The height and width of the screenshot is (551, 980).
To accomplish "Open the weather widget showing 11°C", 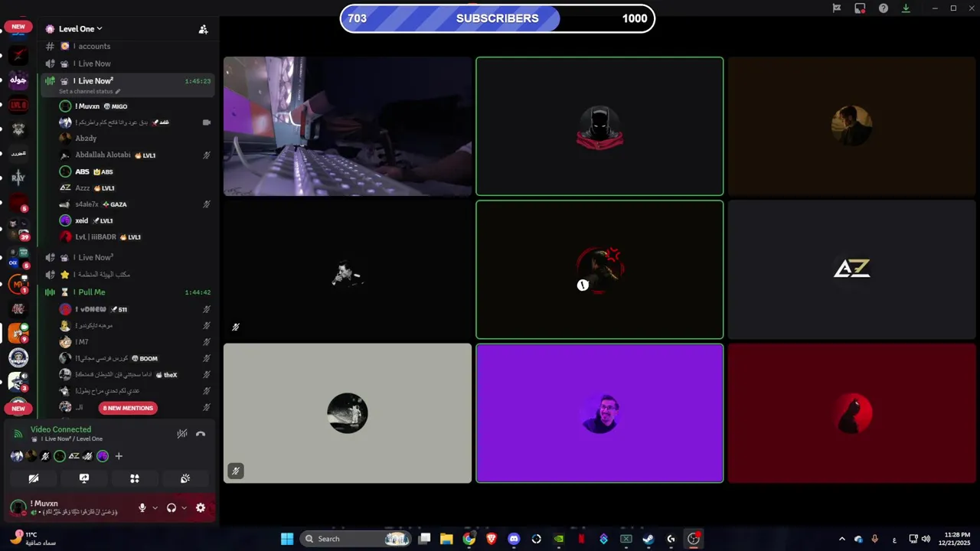I will [x=32, y=538].
